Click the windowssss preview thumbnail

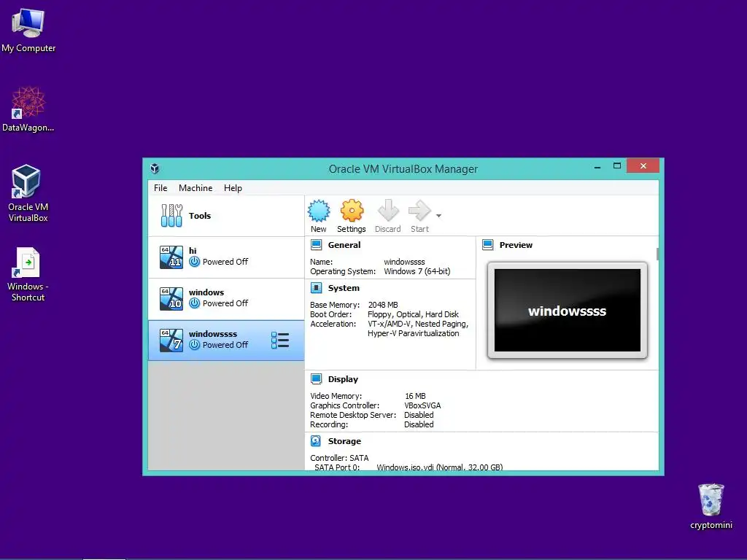click(x=568, y=310)
